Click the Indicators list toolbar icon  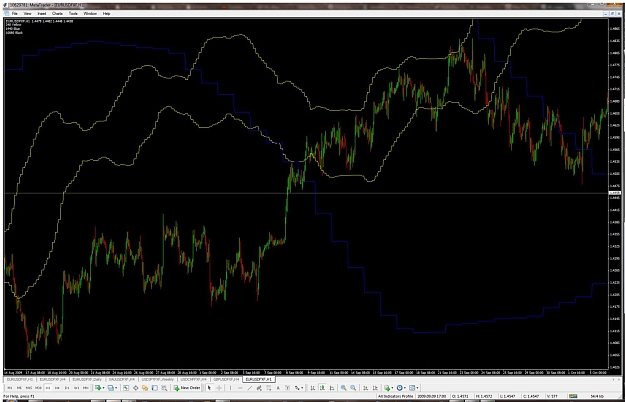[x=387, y=388]
